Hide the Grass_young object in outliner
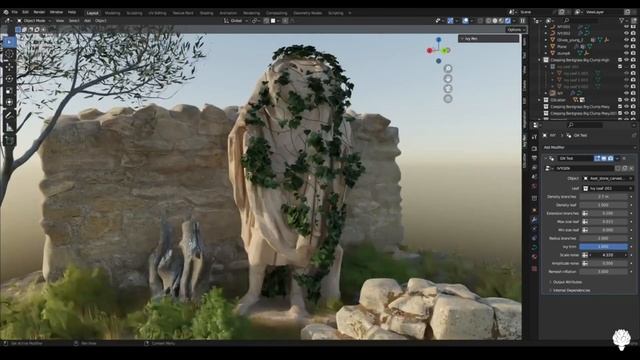640x360 pixels. click(627, 40)
